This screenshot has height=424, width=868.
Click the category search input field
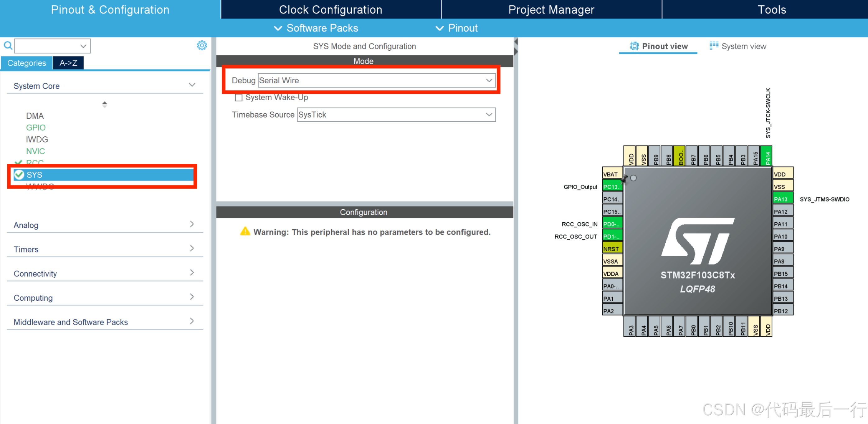click(47, 46)
